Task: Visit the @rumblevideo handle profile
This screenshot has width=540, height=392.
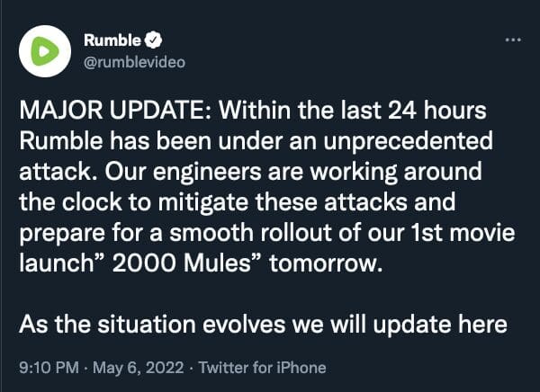Action: 135,62
